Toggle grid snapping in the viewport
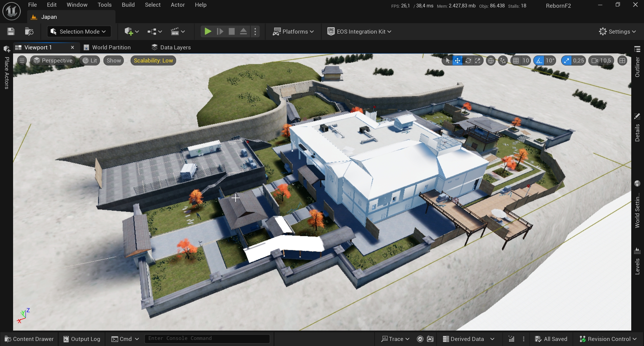This screenshot has width=644, height=346. click(516, 61)
